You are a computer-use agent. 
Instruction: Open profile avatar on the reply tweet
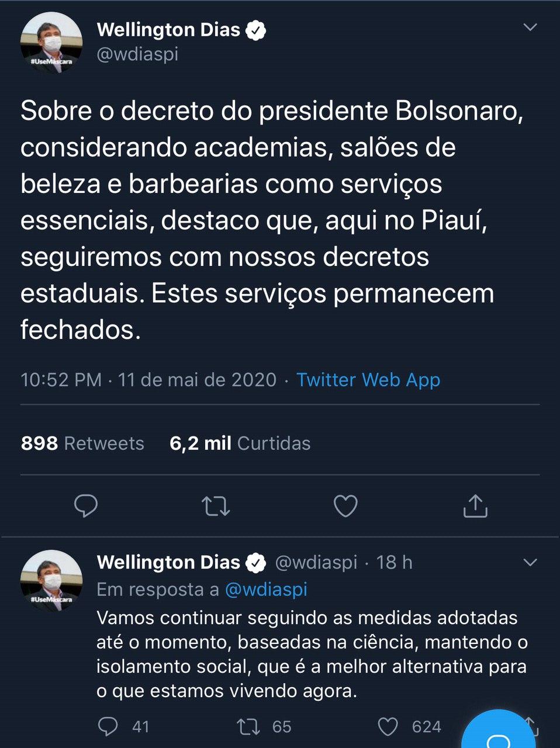[x=51, y=580]
